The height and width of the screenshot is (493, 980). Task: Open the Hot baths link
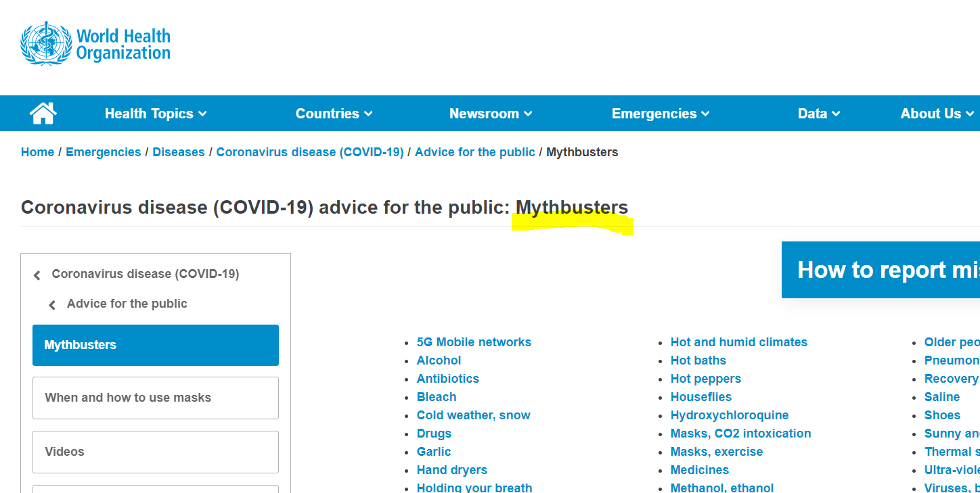click(698, 360)
